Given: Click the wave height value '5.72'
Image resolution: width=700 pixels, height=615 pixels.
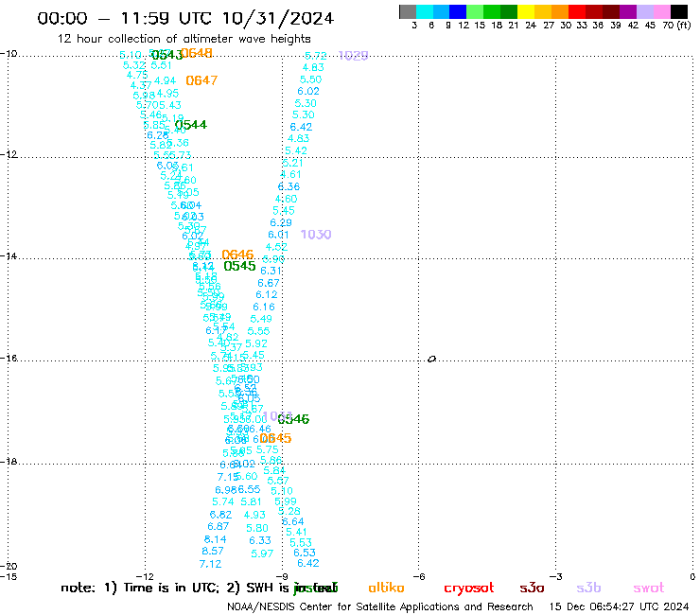Looking at the screenshot, I should pyautogui.click(x=316, y=56).
